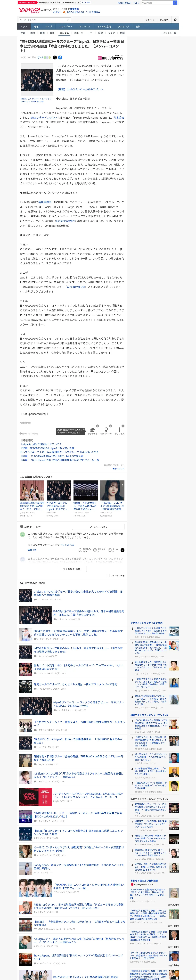The width and height of the screenshot is (196, 980).
Task: Select the 経済 category tab
Action: (x=52, y=33)
